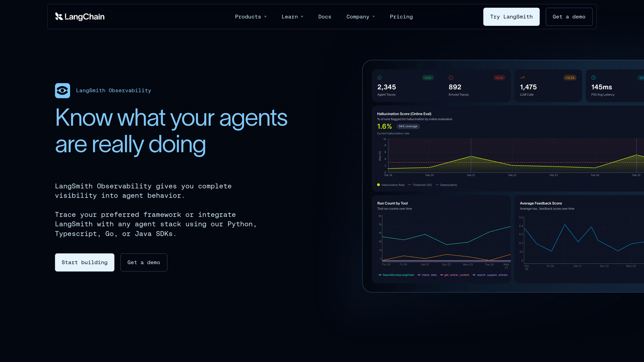
Task: Expand the Products dropdown
Action: [x=251, y=16]
